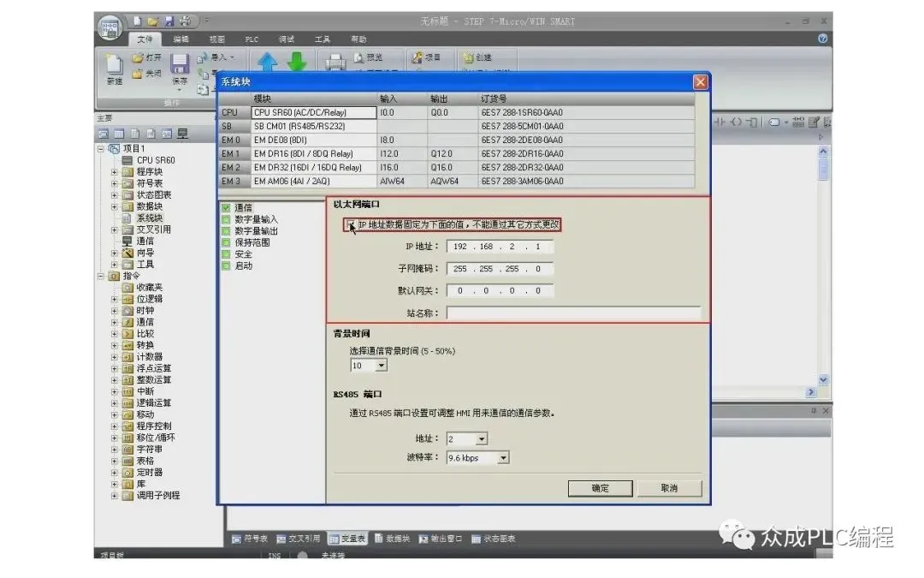Open the 调试 ribbon tab
924x578 pixels.
coord(287,39)
